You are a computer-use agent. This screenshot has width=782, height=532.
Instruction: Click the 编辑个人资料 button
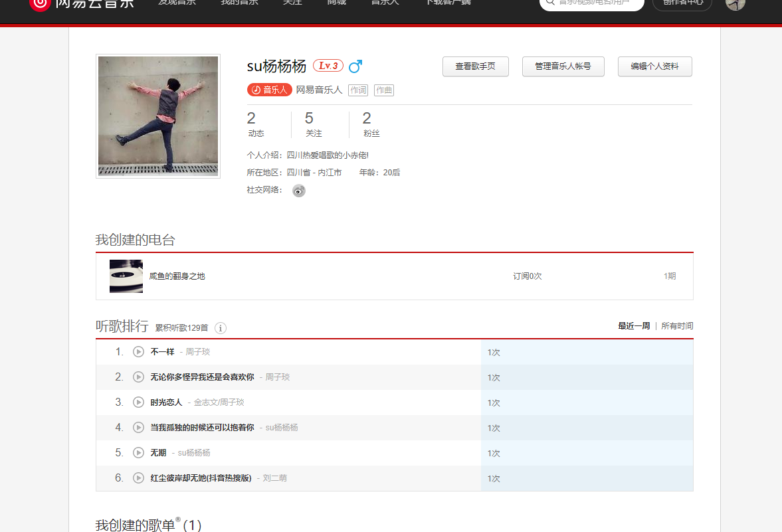click(654, 66)
